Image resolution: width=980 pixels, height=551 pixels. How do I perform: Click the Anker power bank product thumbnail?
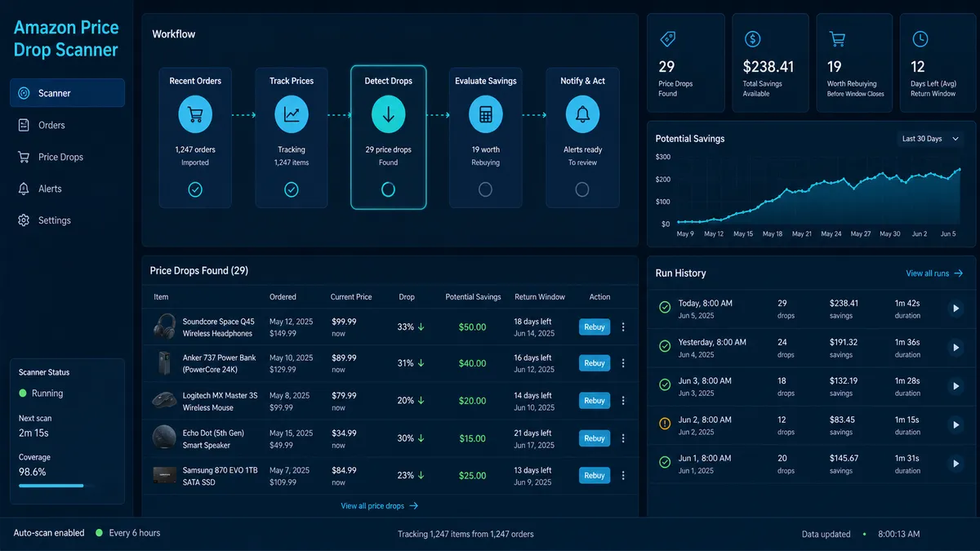pyautogui.click(x=164, y=363)
